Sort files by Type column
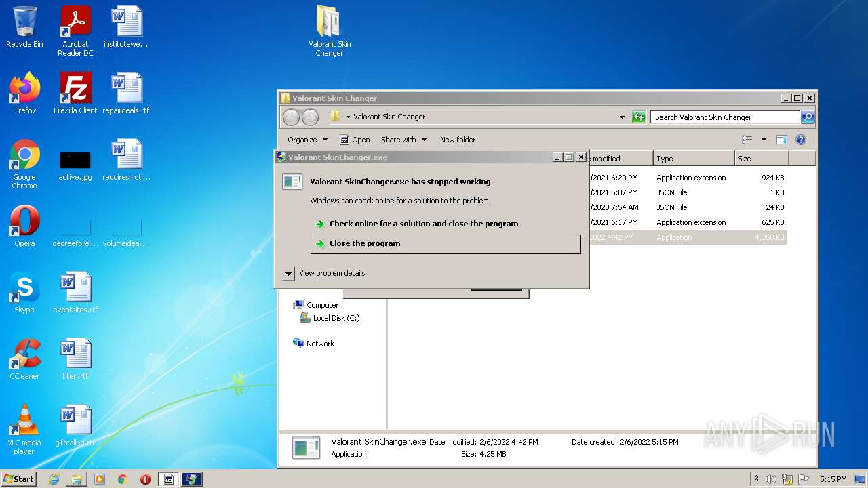The image size is (868, 488). 694,159
